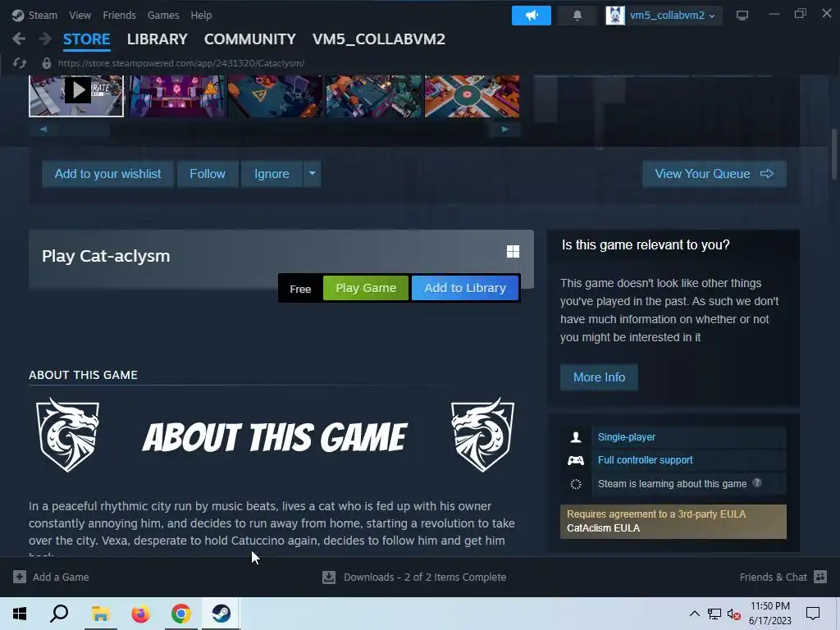Viewport: 840px width, 630px height.
Task: Click the vm5_collabvm2 profile avatar
Action: [x=615, y=15]
